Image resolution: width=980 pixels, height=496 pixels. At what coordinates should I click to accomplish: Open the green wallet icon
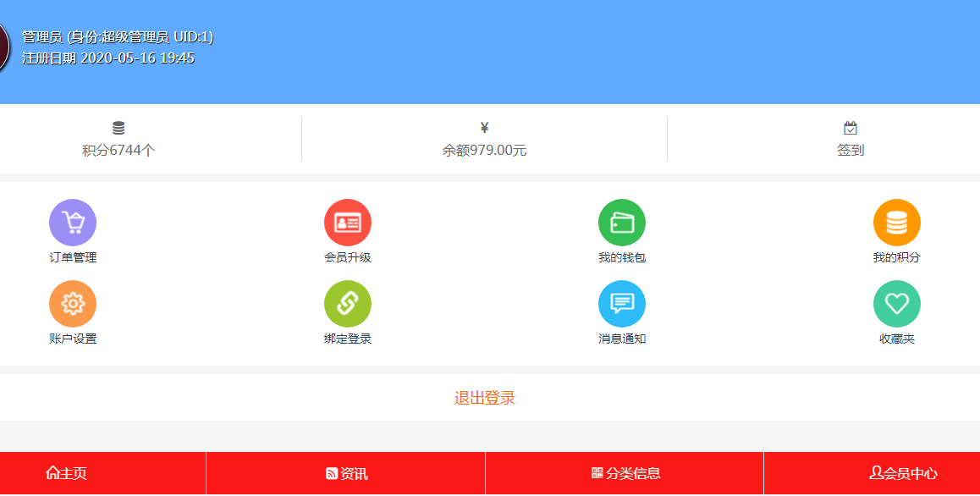tap(622, 223)
